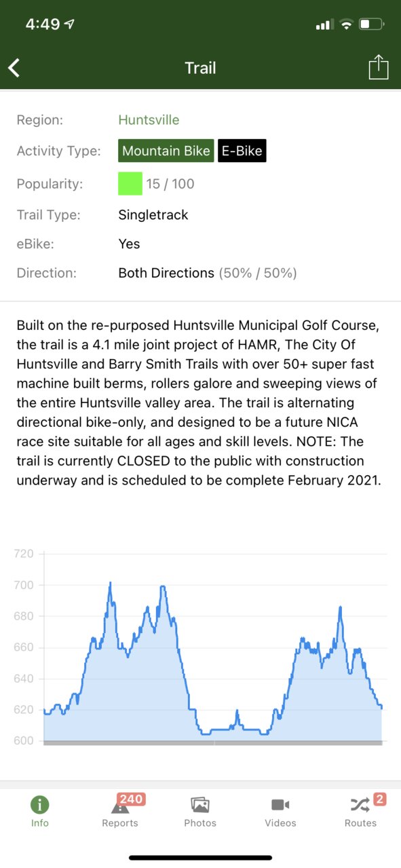401x868 pixels.
Task: Select the Info tab icon
Action: point(40,805)
